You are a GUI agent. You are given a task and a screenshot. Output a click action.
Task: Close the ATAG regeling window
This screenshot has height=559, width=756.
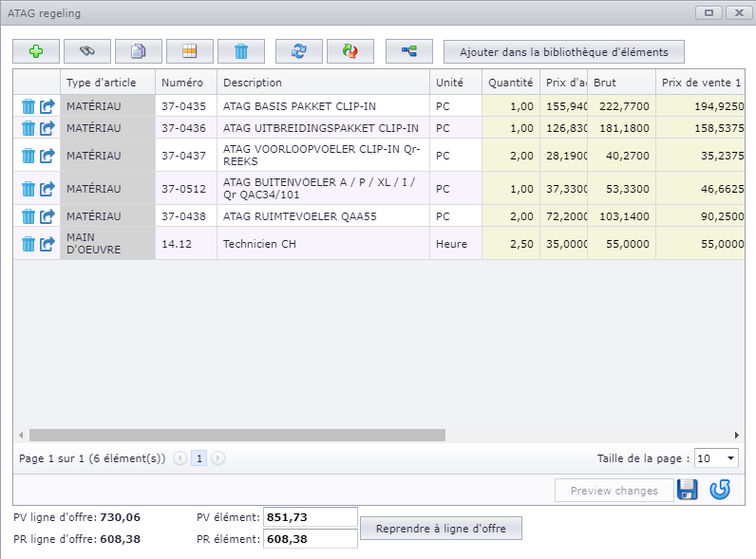[x=739, y=13]
